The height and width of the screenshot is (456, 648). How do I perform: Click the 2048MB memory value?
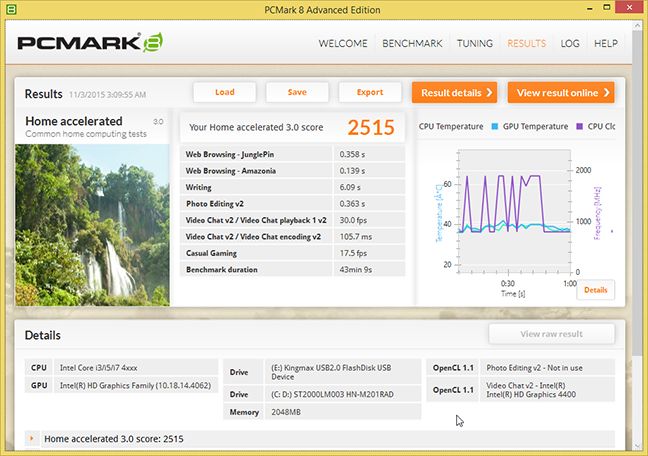tap(286, 412)
